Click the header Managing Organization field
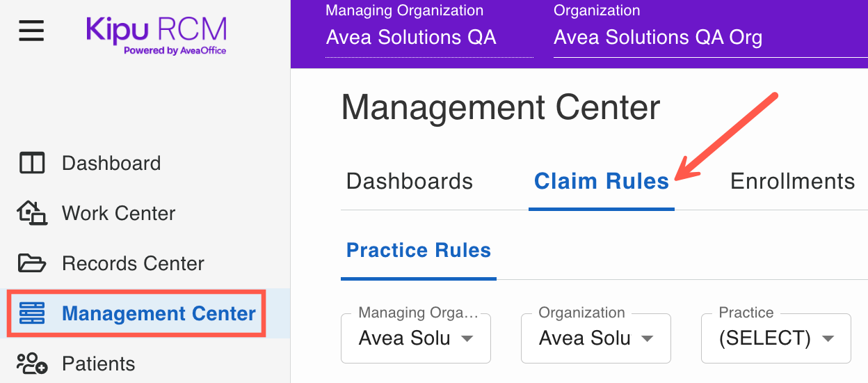 point(429,37)
